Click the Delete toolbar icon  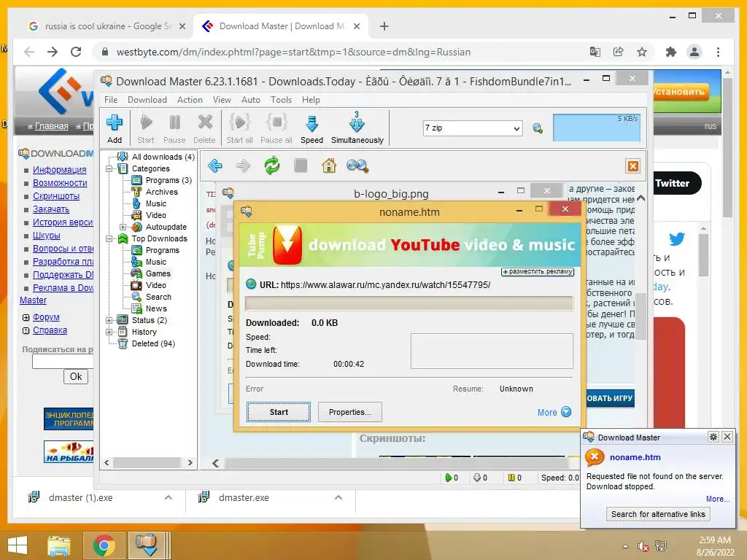click(x=204, y=128)
